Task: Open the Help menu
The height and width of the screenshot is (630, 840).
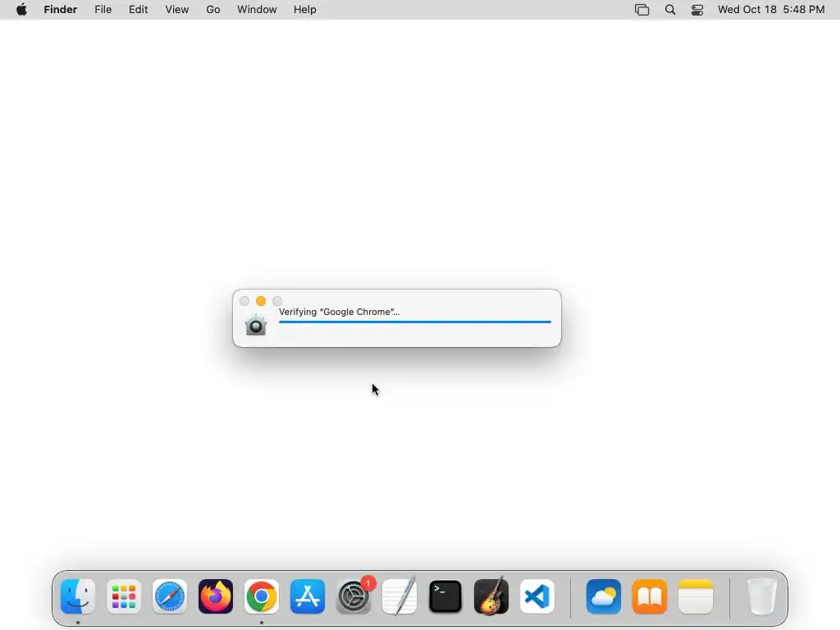Action: click(305, 10)
